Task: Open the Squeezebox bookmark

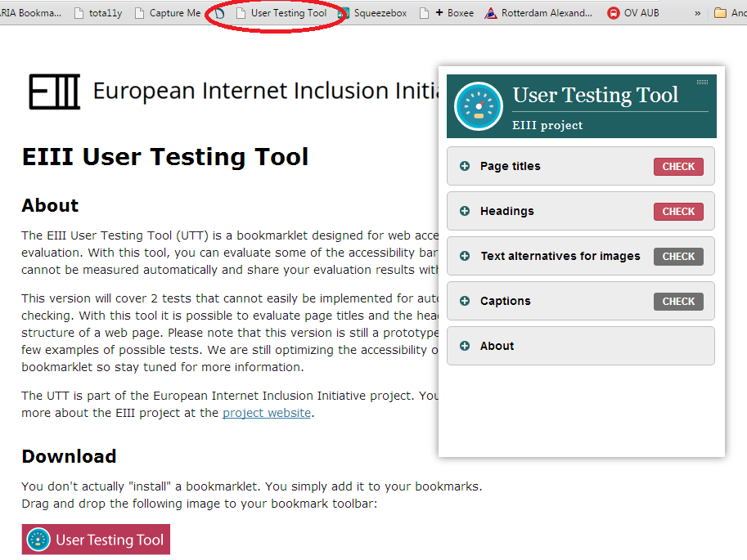Action: point(372,13)
